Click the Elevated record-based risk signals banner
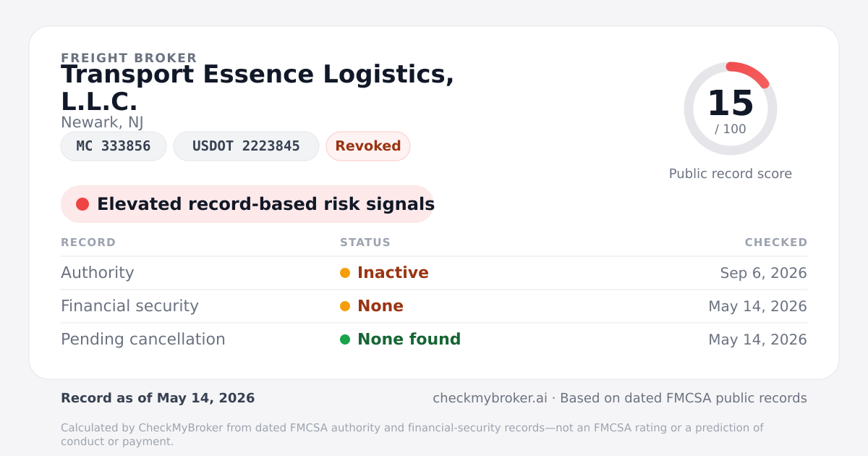Screen dimensions: 868x456 pos(247,204)
